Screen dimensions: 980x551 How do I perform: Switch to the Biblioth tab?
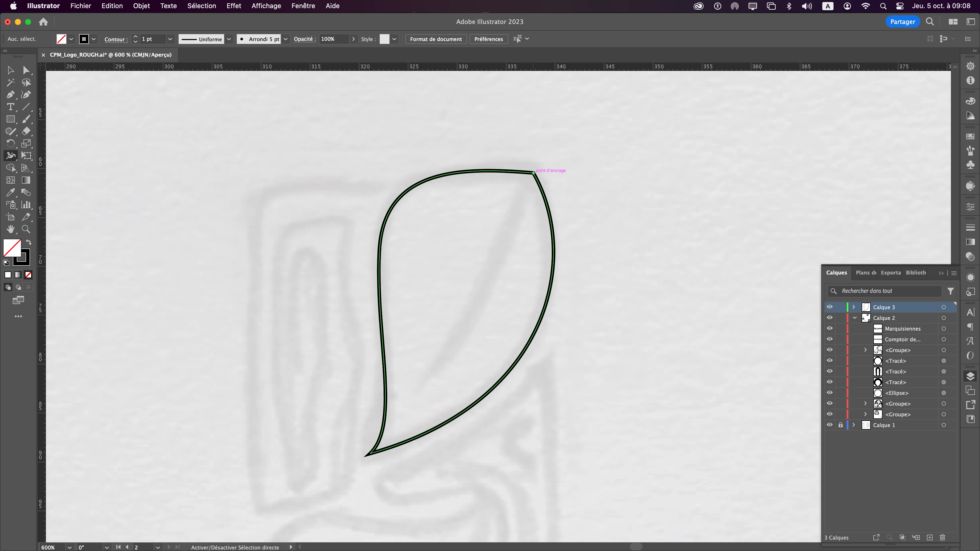(x=916, y=273)
